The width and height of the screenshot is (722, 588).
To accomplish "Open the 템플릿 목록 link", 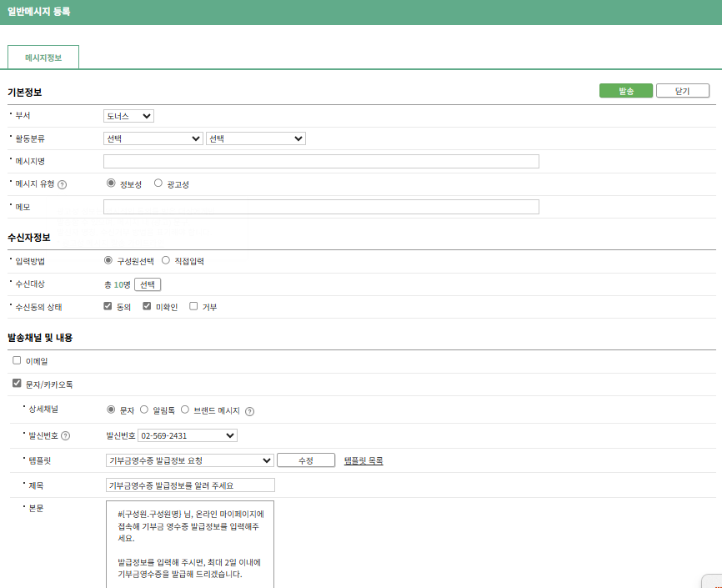I will (364, 460).
